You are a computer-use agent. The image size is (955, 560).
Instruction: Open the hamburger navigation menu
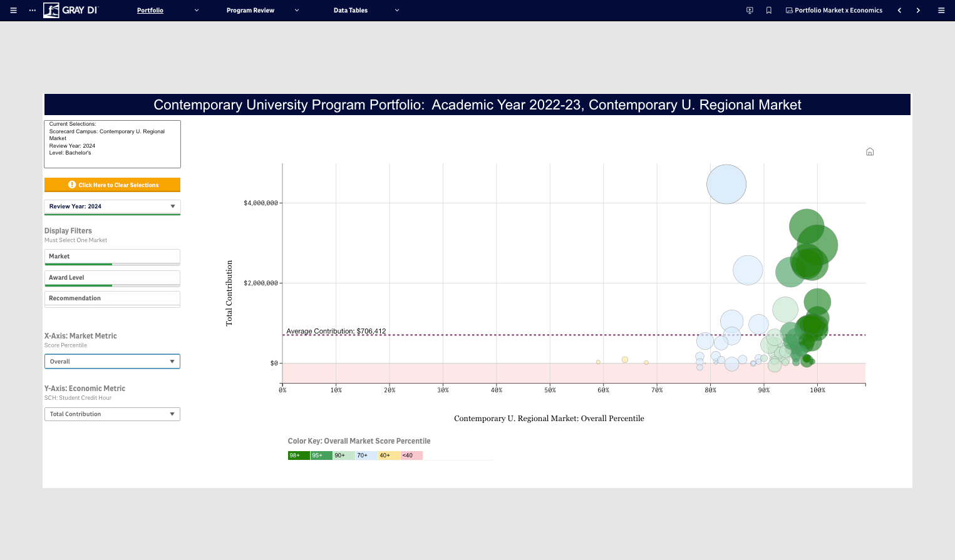(13, 11)
